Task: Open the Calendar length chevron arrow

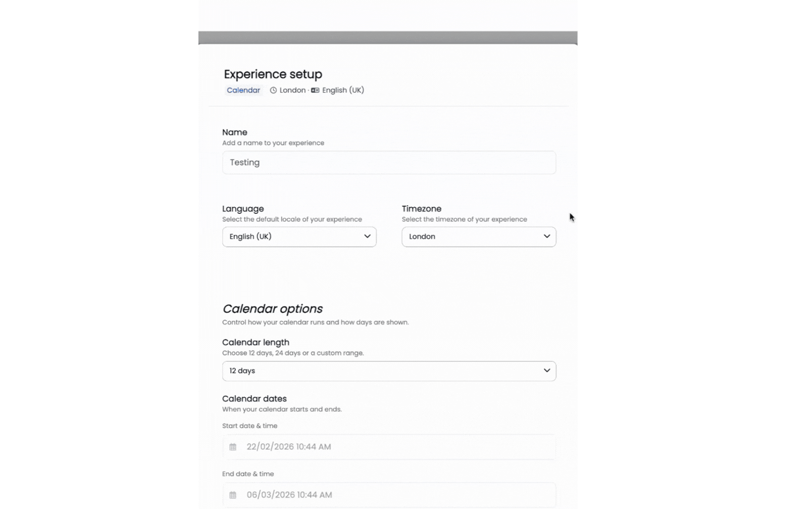Action: pos(546,371)
